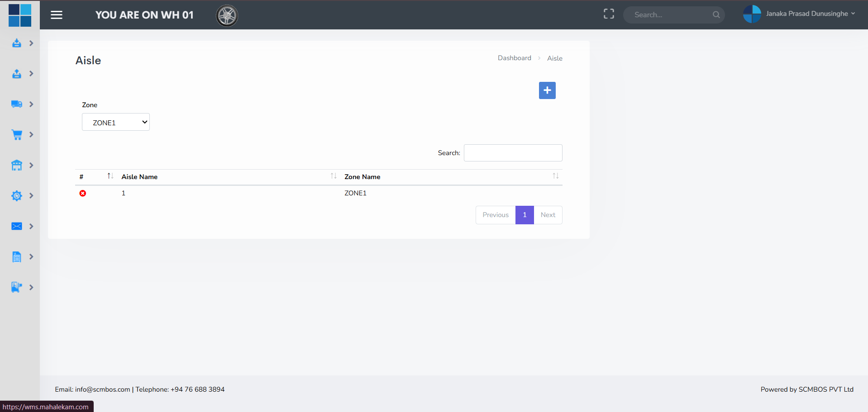Toggle the hamburger sidebar menu

coord(57,15)
